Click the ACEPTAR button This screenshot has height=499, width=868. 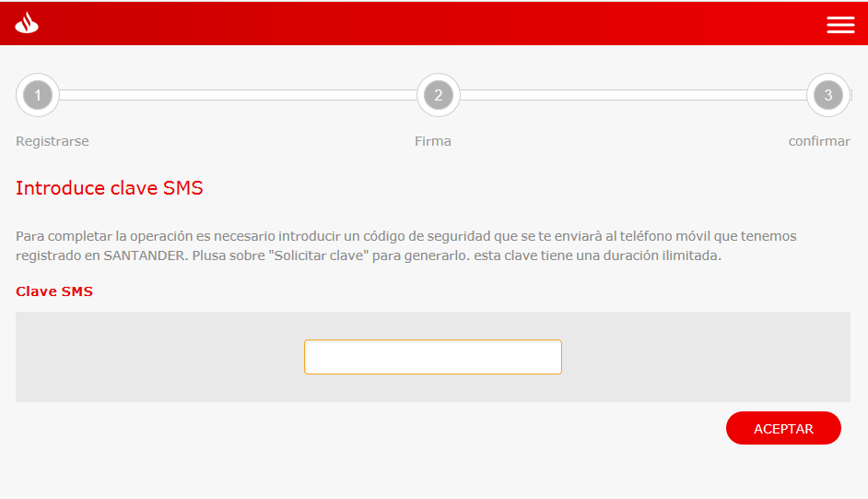click(783, 428)
